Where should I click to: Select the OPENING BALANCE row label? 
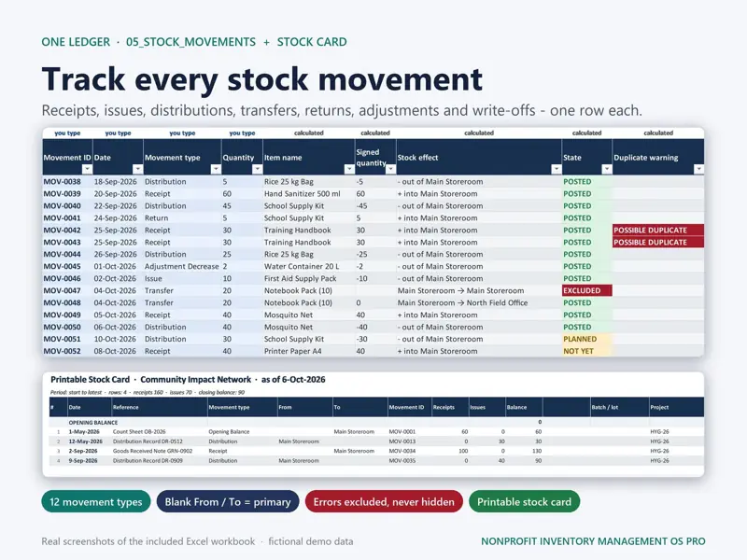pos(92,423)
